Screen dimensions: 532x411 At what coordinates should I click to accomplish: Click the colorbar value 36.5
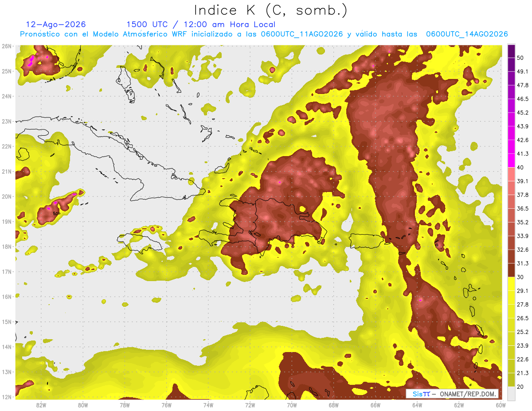pos(523,209)
